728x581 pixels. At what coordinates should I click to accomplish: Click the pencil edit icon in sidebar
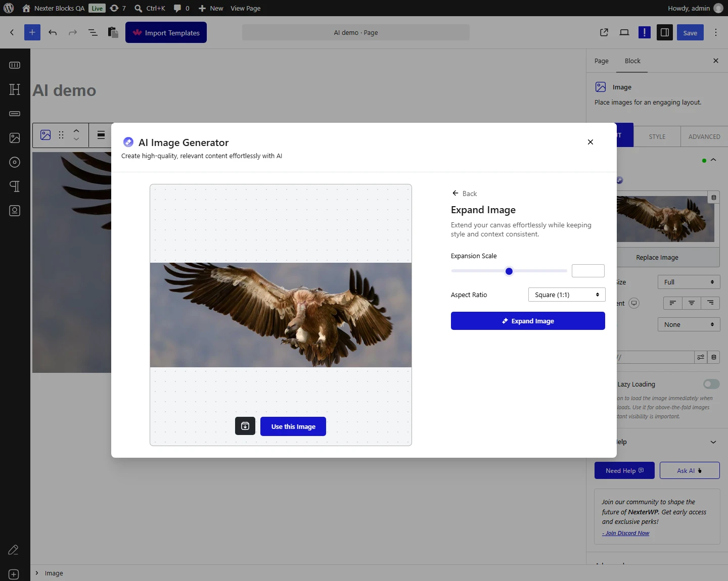tap(14, 550)
